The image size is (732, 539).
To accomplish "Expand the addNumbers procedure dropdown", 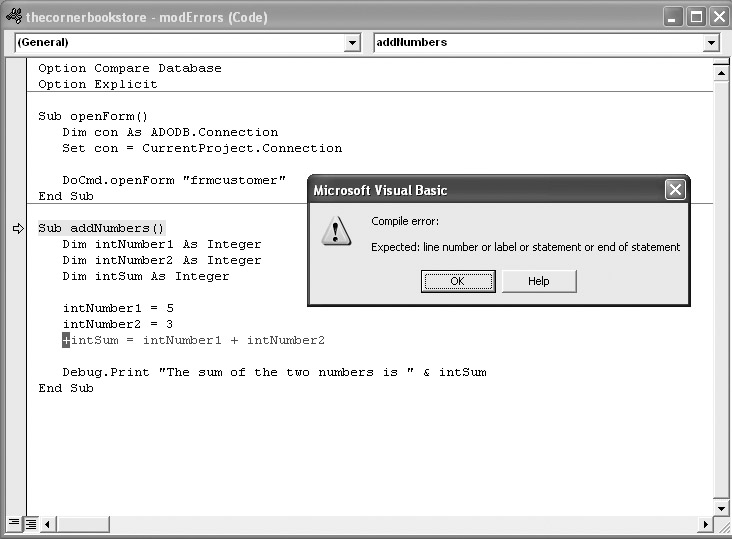I will coord(711,43).
